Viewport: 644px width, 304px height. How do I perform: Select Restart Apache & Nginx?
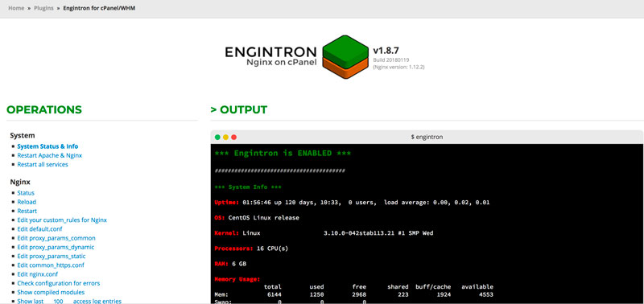(50, 155)
